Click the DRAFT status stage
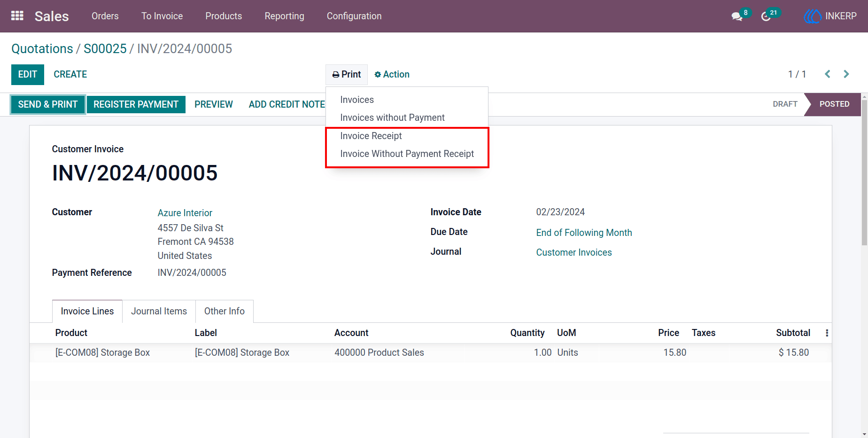This screenshot has height=438, width=868. point(785,104)
